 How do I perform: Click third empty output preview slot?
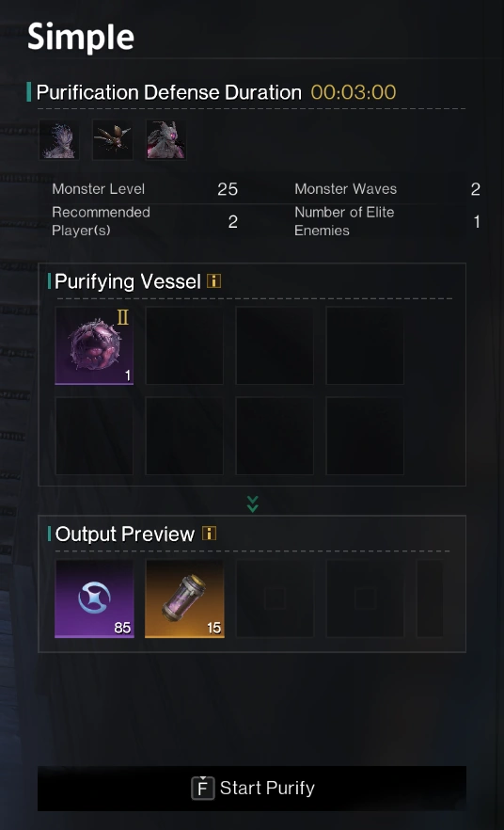pos(275,599)
